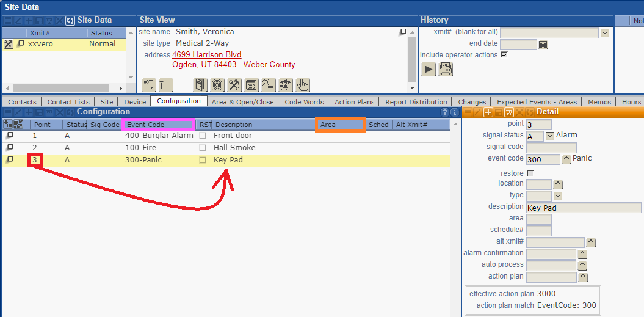Click the History print report icon
Viewport: 644px width, 317px height.
[446, 69]
